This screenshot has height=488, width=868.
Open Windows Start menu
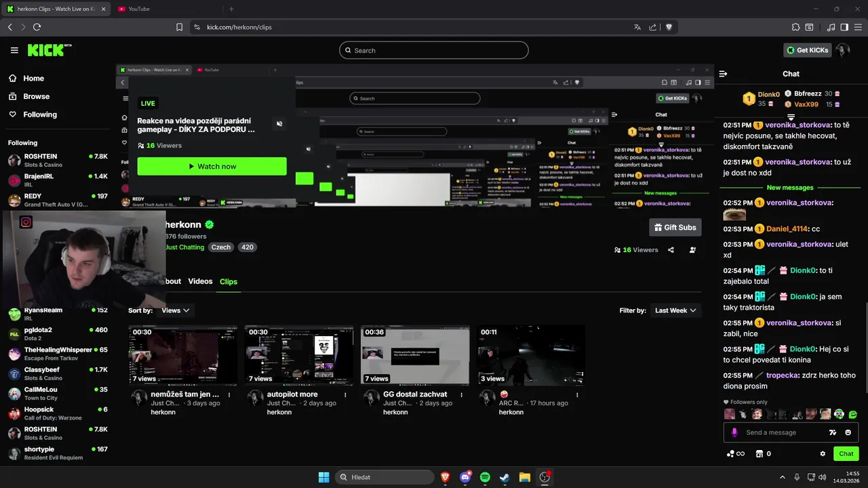click(323, 477)
